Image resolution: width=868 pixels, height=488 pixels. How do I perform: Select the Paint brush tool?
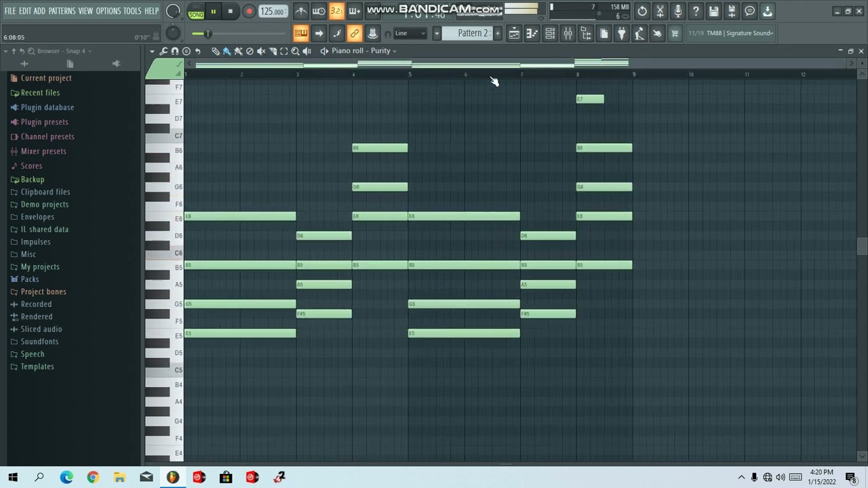tap(226, 51)
